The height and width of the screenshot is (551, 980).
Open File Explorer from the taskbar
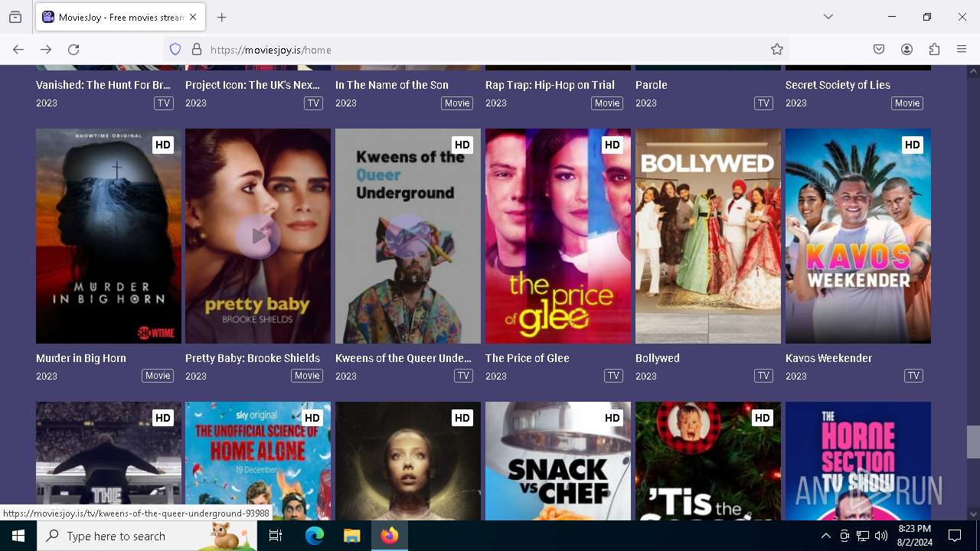(x=352, y=536)
